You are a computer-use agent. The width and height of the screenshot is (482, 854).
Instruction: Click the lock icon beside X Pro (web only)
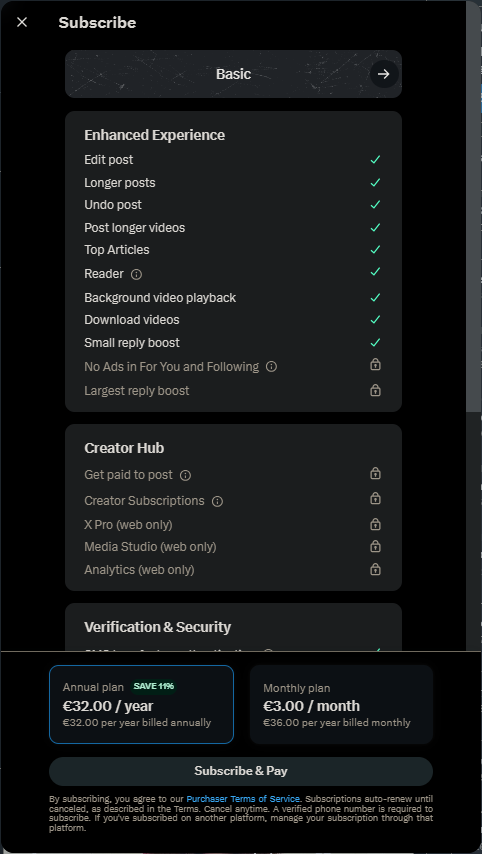point(375,524)
